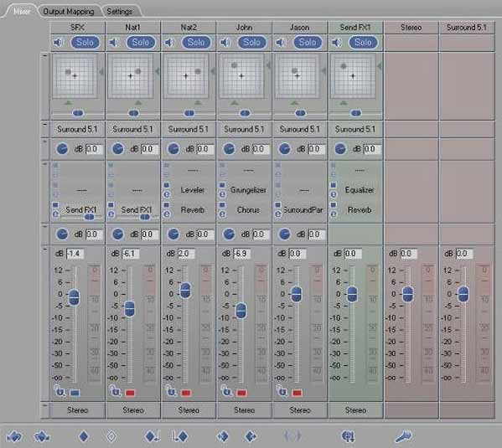Screen dimensions: 502x448
Task: Click the Surround 5.1 master fader handle
Action: (463, 295)
